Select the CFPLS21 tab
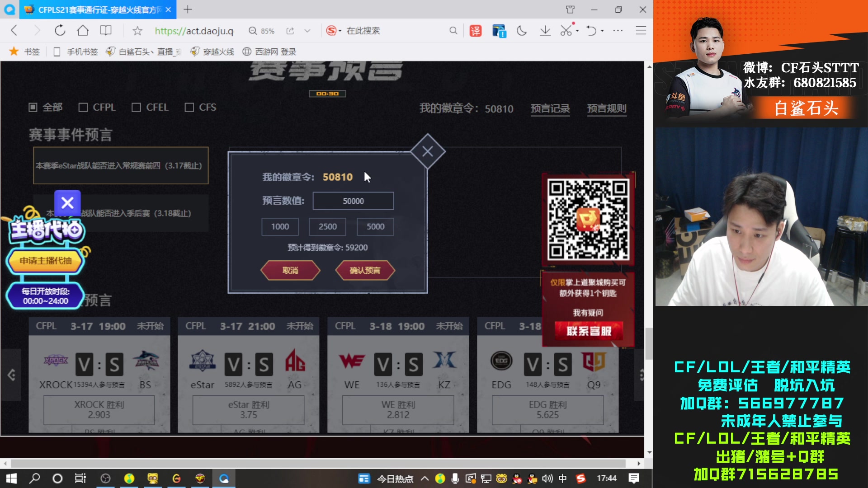The height and width of the screenshot is (488, 868). tap(97, 9)
